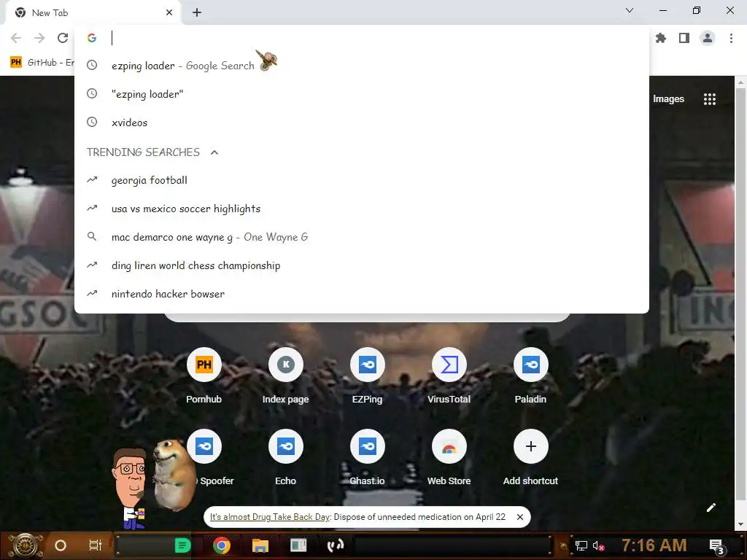Open File Explorer from the taskbar
This screenshot has height=560, width=747.
pyautogui.click(x=260, y=545)
